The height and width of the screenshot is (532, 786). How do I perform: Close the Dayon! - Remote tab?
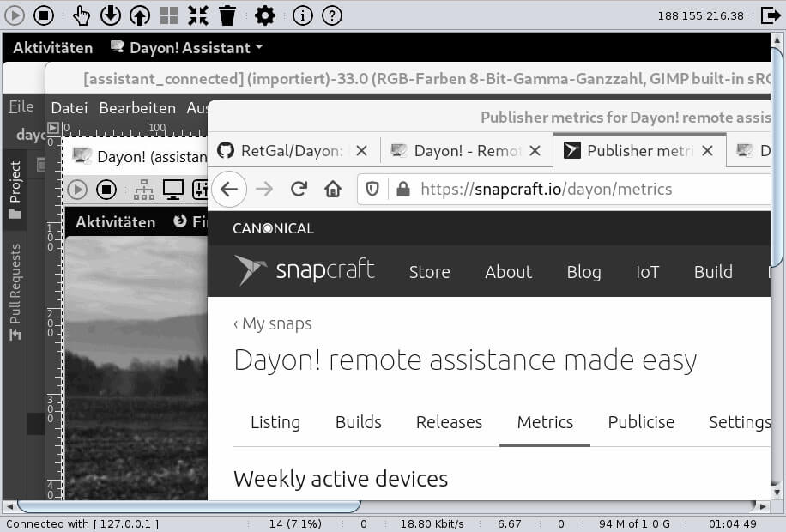(535, 150)
